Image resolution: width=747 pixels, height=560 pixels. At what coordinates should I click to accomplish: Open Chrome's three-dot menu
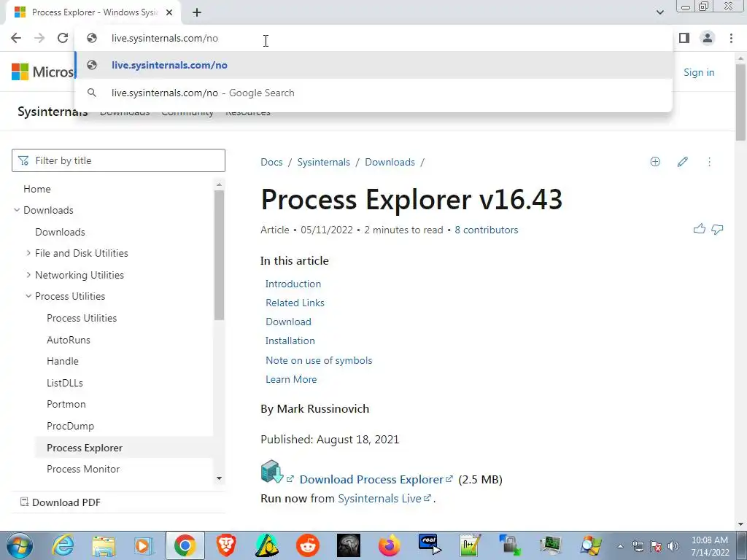pos(731,38)
